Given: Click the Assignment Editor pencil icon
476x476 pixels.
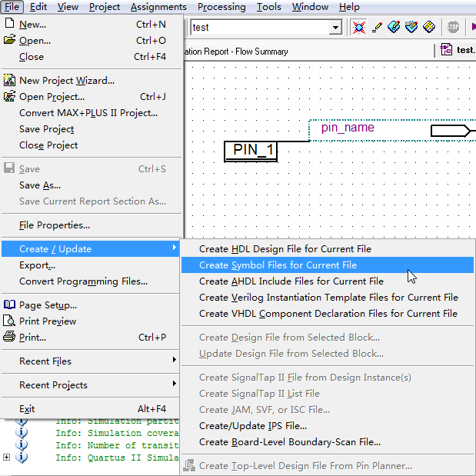Looking at the screenshot, I should [x=377, y=28].
